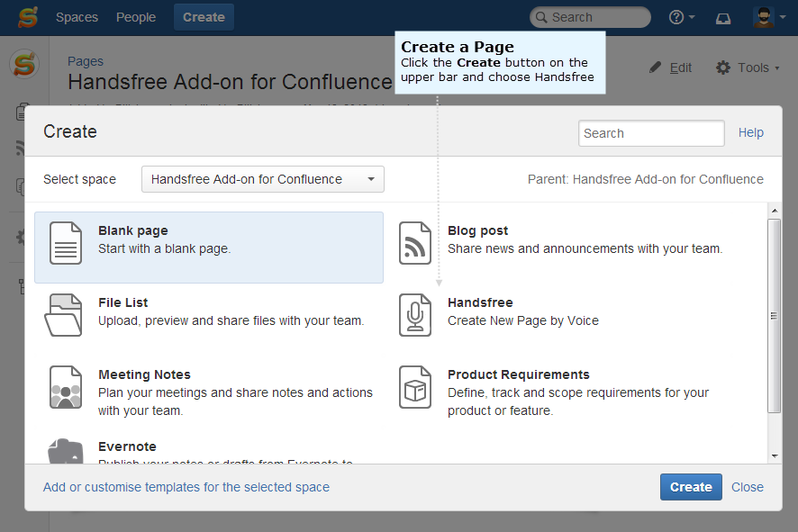Select the Handsfree template title
This screenshot has height=532, width=798.
(480, 302)
